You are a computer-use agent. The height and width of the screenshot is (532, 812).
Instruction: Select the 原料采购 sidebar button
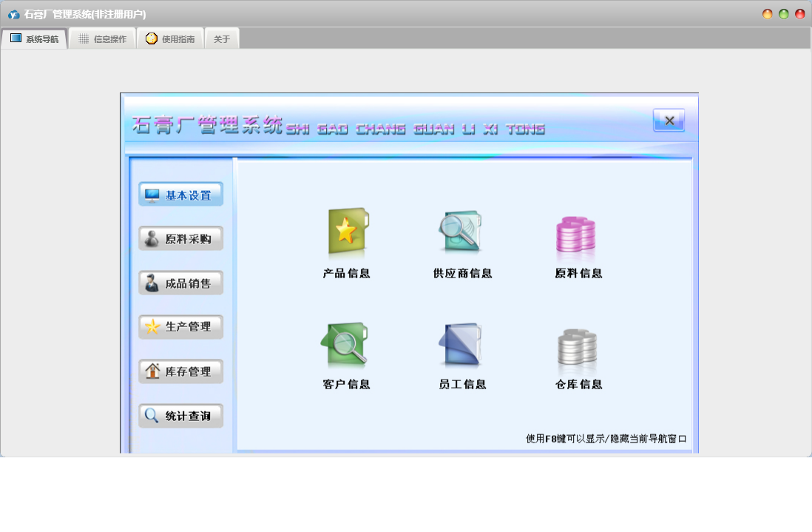180,239
